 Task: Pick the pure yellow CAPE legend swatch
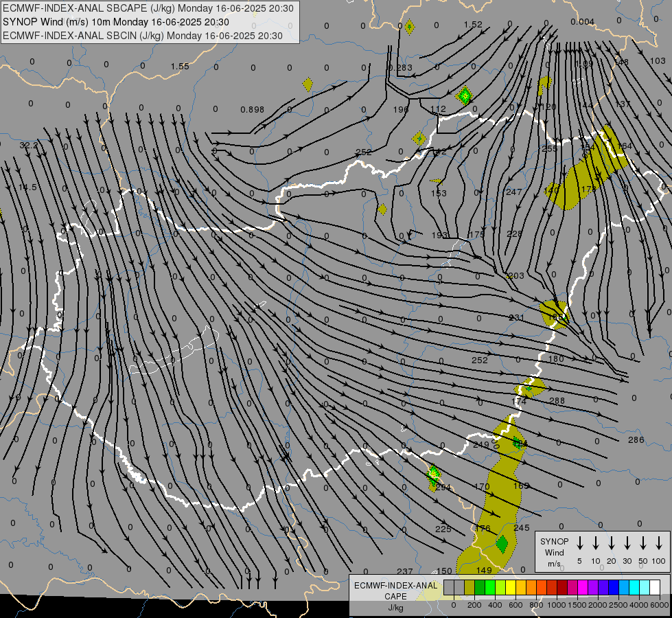coord(511,588)
